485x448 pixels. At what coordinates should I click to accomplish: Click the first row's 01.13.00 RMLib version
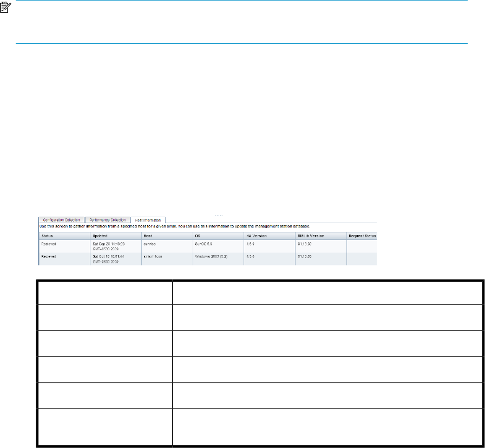(305, 244)
